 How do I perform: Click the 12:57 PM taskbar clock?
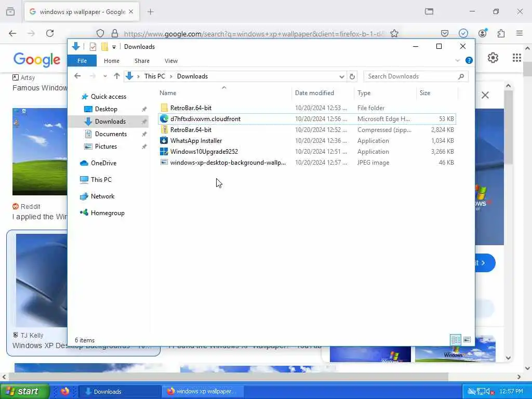point(511,392)
